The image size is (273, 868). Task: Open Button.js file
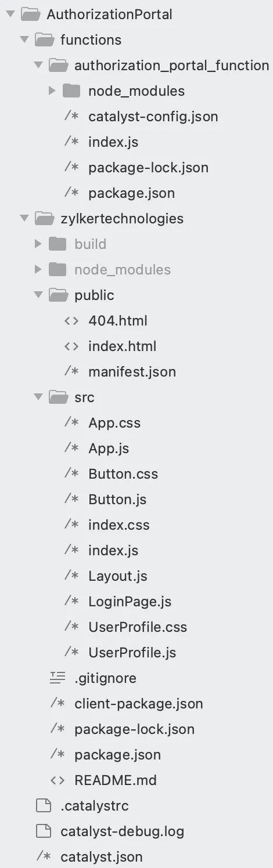click(117, 500)
